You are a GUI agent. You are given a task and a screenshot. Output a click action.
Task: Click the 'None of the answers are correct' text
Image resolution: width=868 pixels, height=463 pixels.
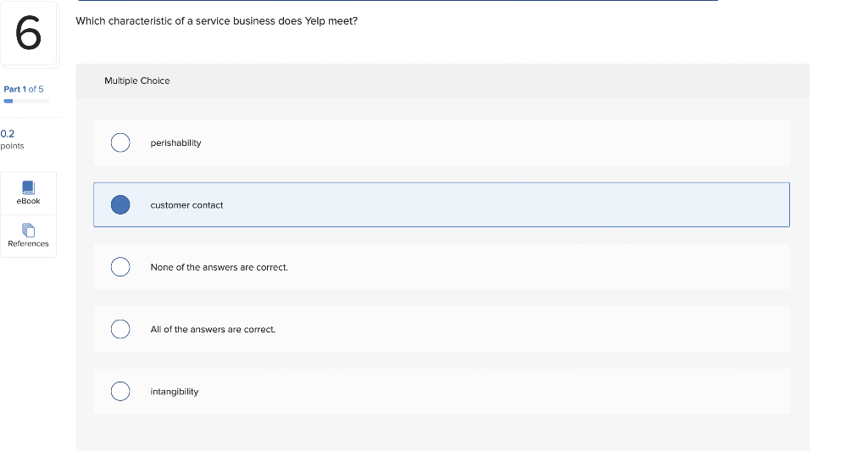tap(219, 267)
